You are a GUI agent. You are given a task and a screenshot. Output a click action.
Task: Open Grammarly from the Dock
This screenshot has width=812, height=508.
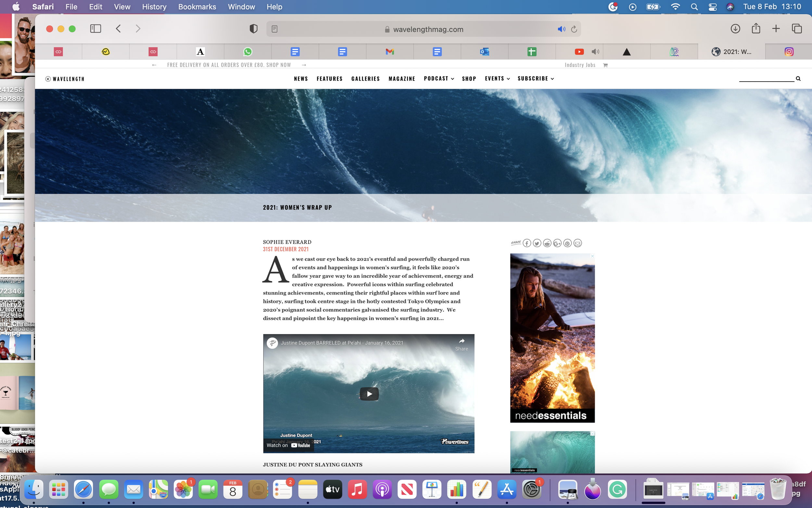point(617,489)
